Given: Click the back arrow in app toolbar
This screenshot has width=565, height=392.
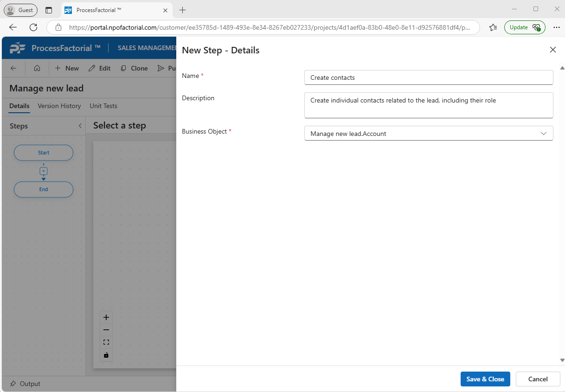Looking at the screenshot, I should 13,68.
